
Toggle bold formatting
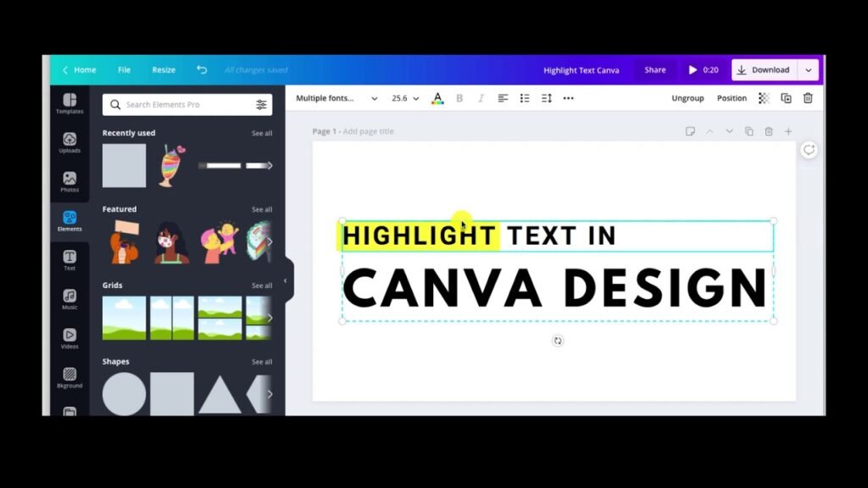click(x=459, y=98)
